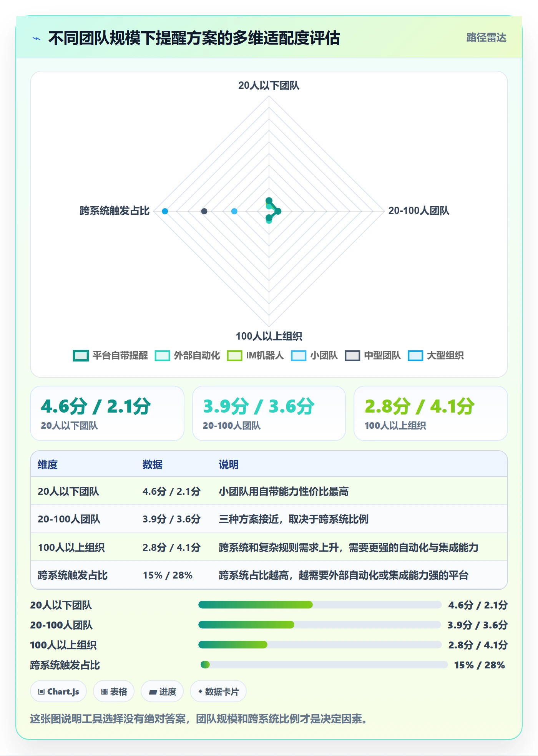Click the Chart.js tag chip
Viewport: 538px width, 756px height.
[x=58, y=691]
